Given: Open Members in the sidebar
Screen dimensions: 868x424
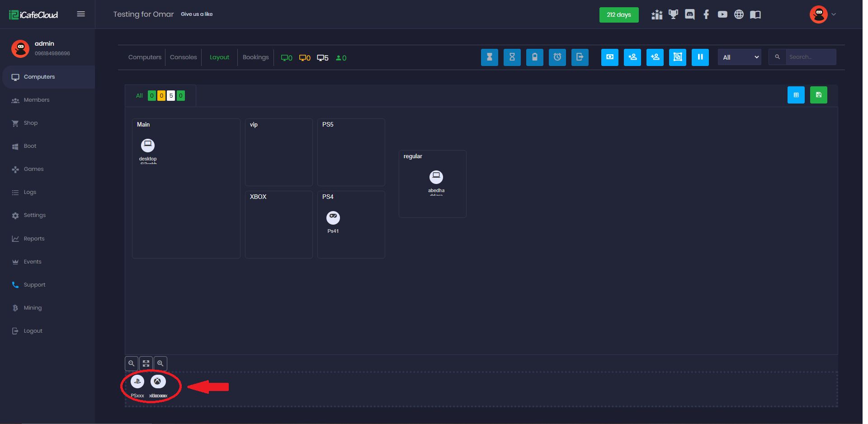Looking at the screenshot, I should (x=37, y=100).
